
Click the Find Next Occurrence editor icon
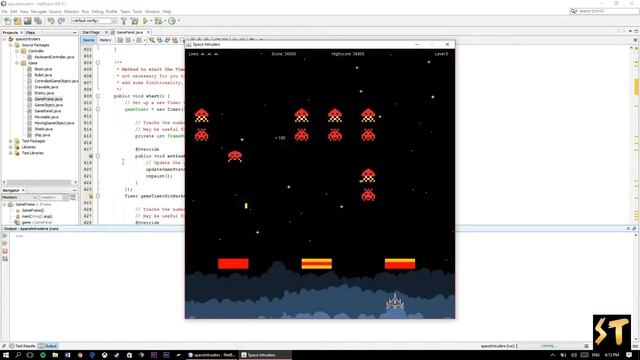coord(167,40)
